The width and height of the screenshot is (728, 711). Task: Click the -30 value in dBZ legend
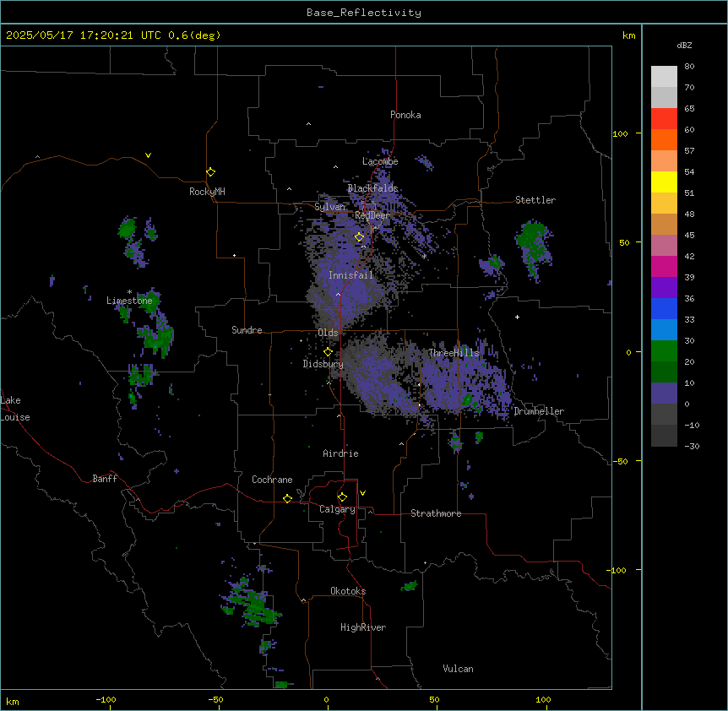tap(692, 446)
